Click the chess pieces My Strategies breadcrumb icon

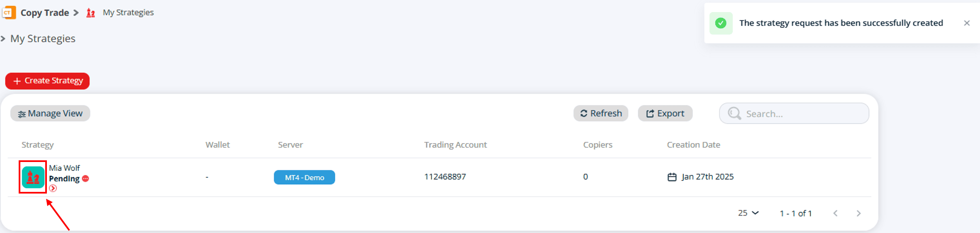(90, 13)
